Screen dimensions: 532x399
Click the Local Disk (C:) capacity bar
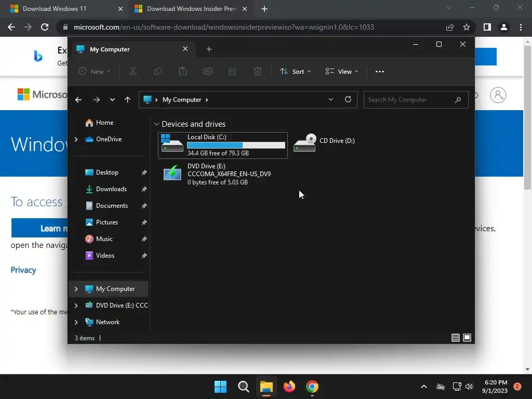(236, 145)
